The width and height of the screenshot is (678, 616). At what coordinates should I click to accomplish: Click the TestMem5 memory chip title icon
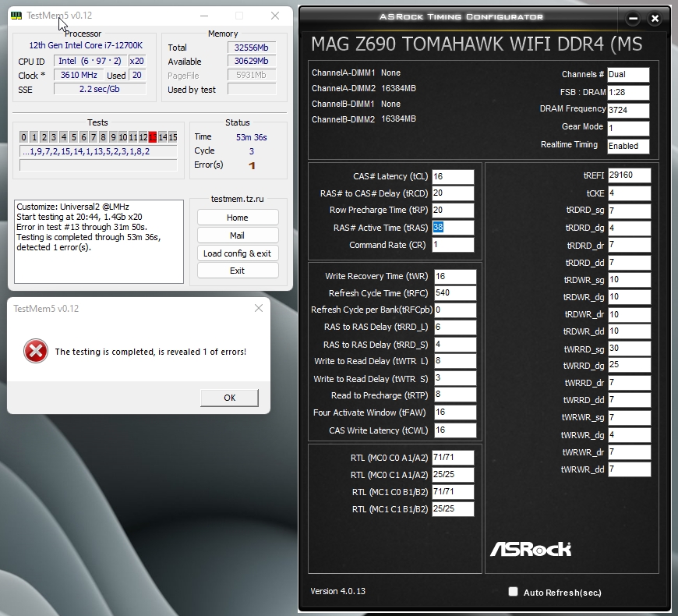click(x=16, y=16)
